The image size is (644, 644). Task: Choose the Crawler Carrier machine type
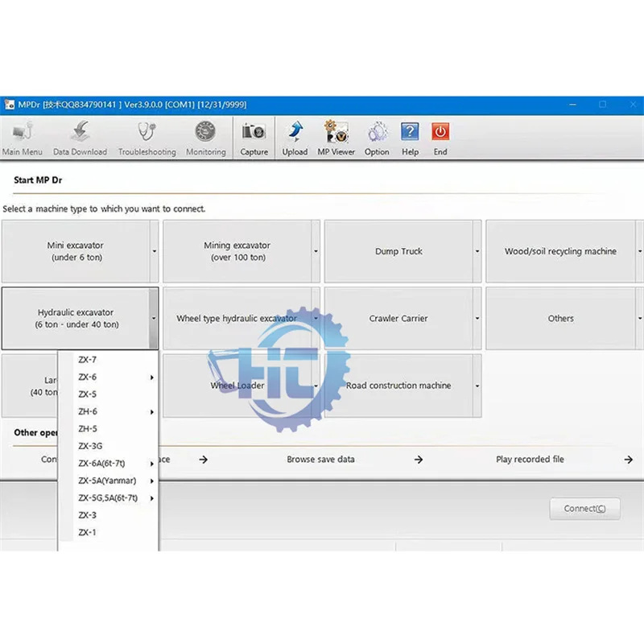point(398,318)
